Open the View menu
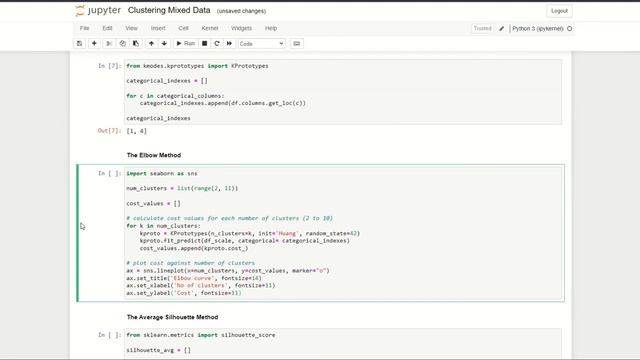The image size is (640, 360). (131, 28)
